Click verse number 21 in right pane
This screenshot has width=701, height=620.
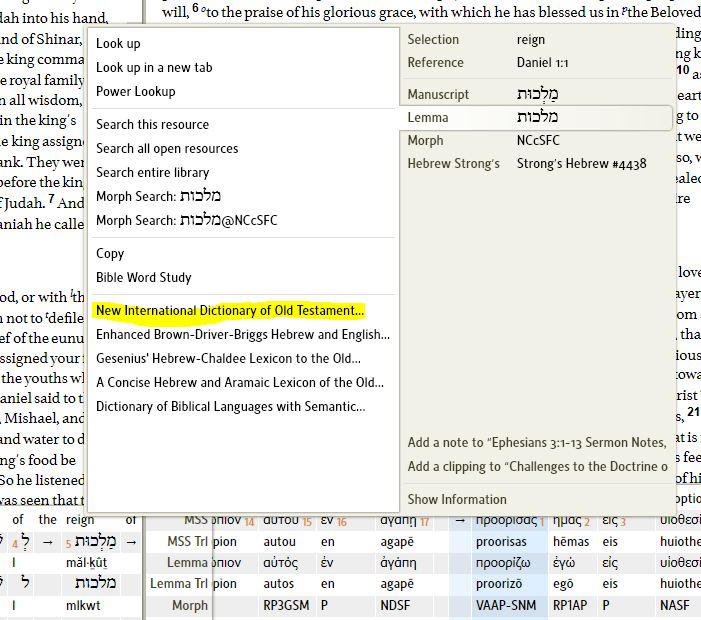coord(693,412)
